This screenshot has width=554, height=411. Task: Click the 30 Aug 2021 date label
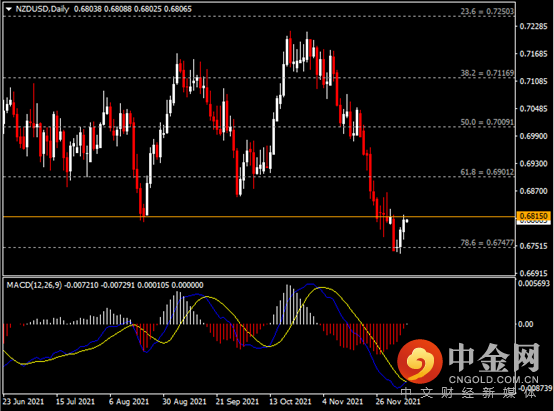pos(184,402)
